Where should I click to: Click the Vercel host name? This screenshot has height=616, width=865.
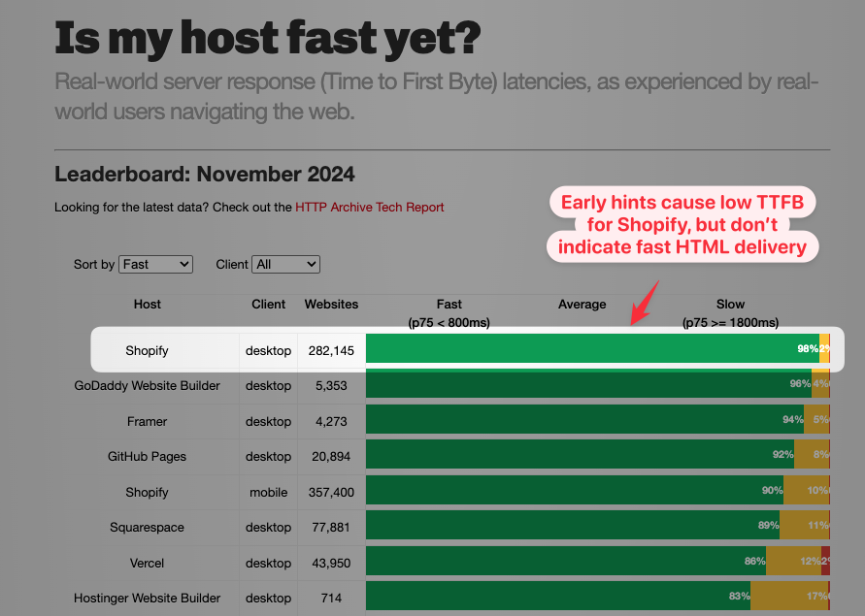(x=148, y=563)
